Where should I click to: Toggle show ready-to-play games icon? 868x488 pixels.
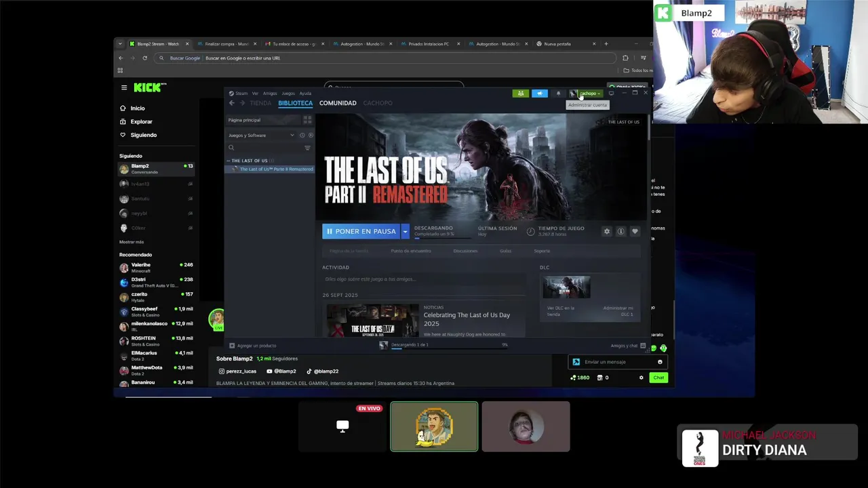click(x=311, y=136)
